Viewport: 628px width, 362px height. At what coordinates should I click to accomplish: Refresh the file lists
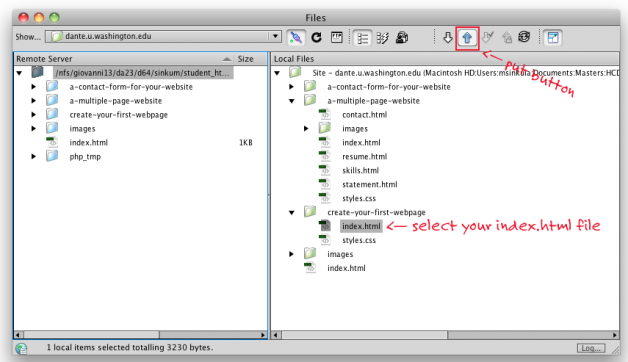[316, 38]
